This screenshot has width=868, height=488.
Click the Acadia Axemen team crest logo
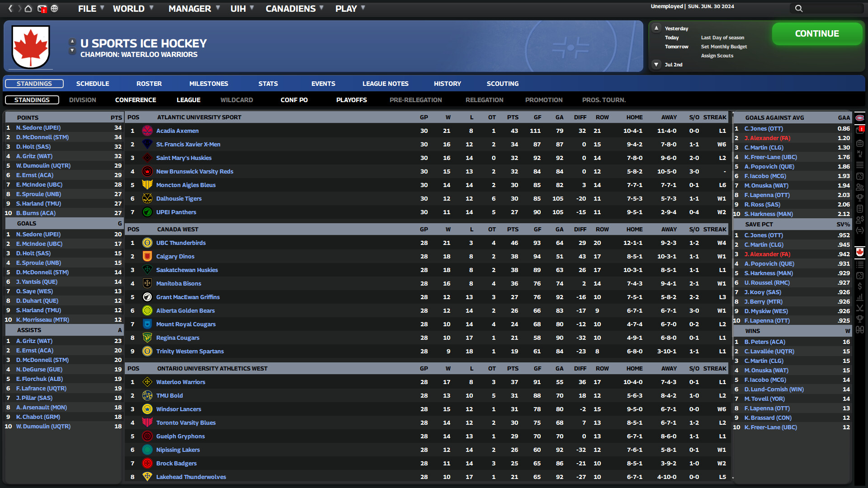click(x=147, y=131)
